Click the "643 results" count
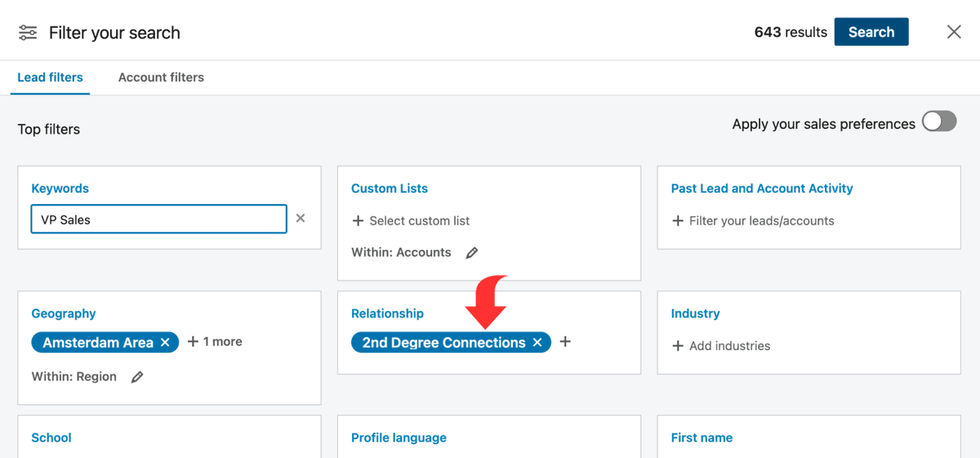Screen dimensions: 980x458 (x=791, y=33)
